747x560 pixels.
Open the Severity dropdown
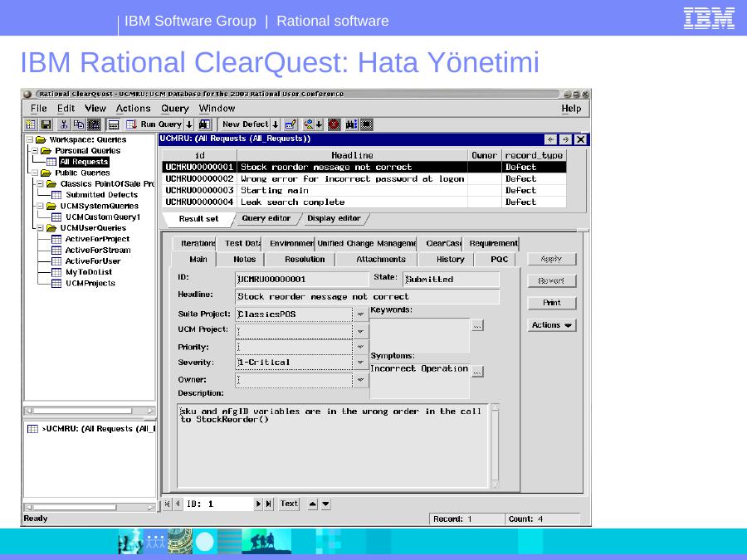[x=361, y=363]
